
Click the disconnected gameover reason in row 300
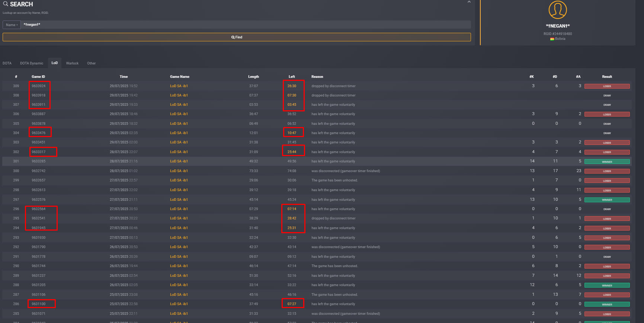pyautogui.click(x=346, y=171)
